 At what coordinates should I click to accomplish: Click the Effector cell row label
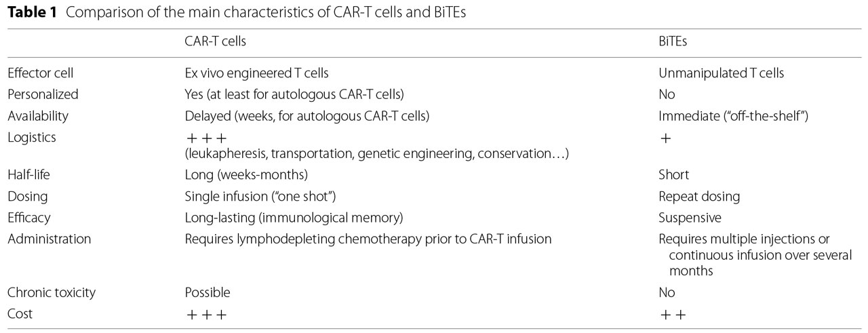[39, 73]
